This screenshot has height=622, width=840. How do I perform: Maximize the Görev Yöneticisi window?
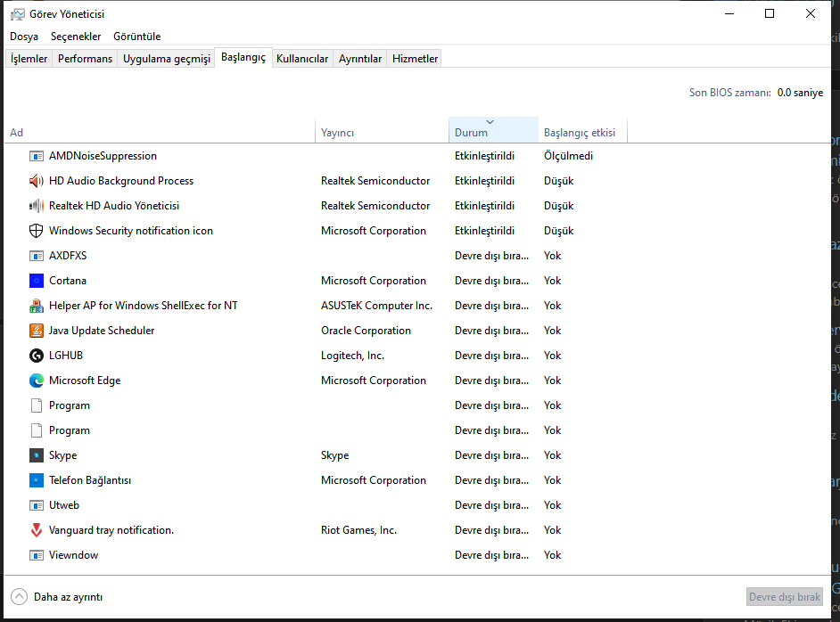(x=770, y=14)
